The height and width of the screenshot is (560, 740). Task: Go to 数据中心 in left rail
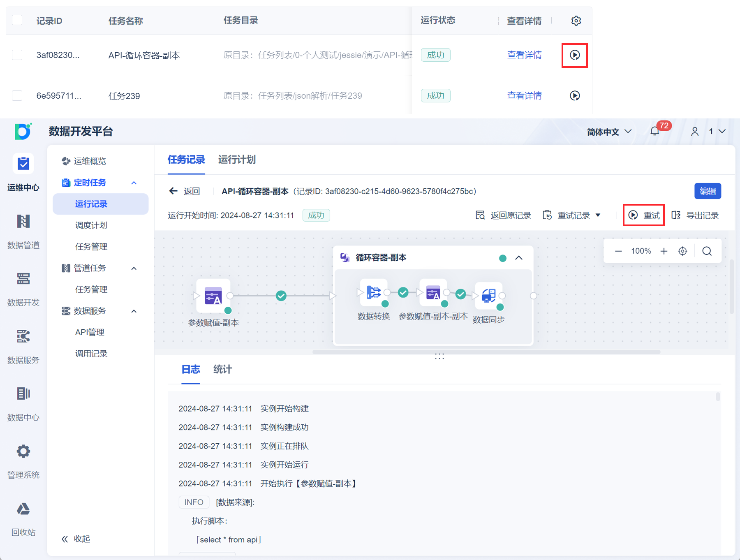pyautogui.click(x=23, y=404)
